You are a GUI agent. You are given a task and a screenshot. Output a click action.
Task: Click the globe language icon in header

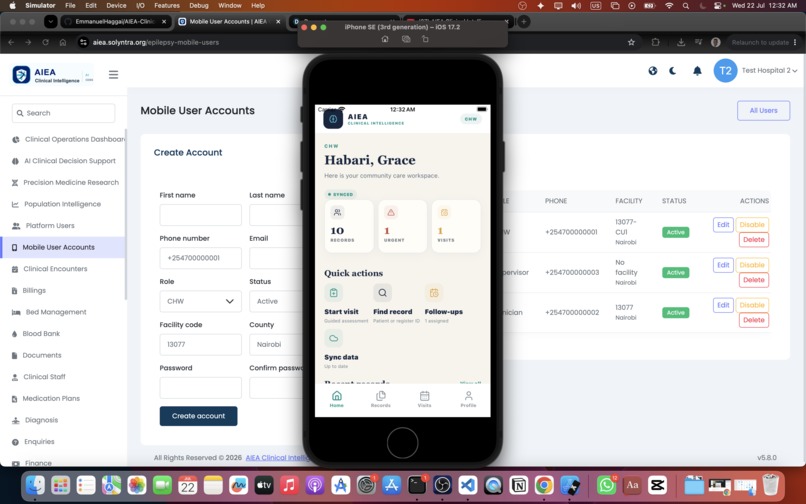pyautogui.click(x=653, y=71)
